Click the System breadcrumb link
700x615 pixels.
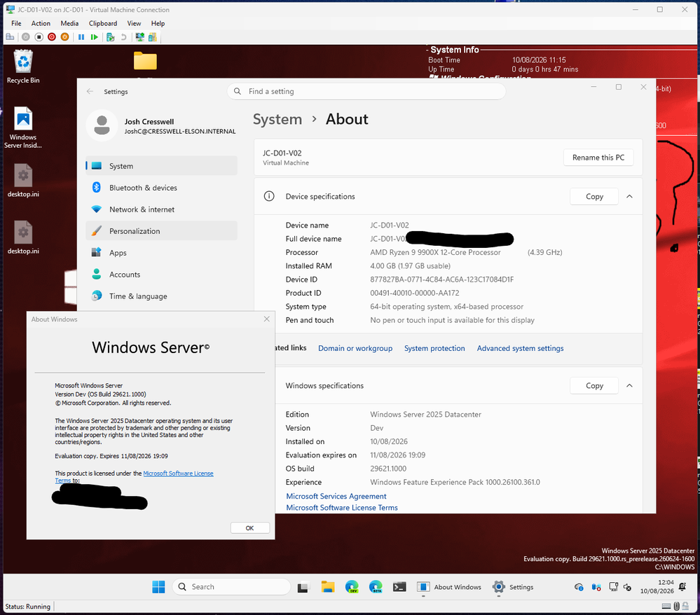click(x=277, y=119)
